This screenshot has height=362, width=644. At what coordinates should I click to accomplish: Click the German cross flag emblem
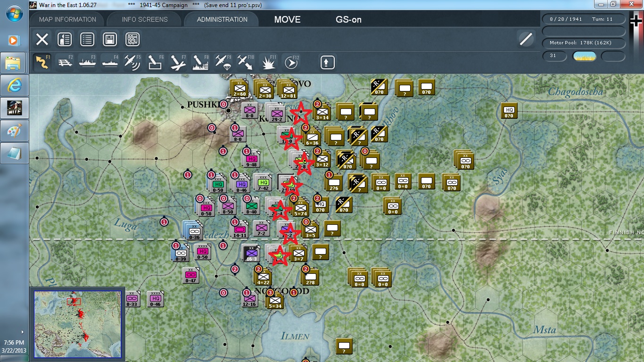[636, 21]
